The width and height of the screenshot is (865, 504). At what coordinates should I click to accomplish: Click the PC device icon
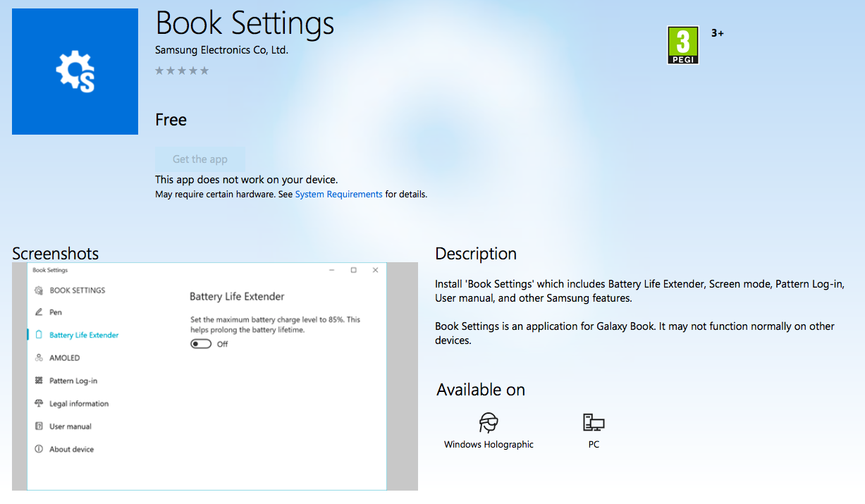coord(594,423)
